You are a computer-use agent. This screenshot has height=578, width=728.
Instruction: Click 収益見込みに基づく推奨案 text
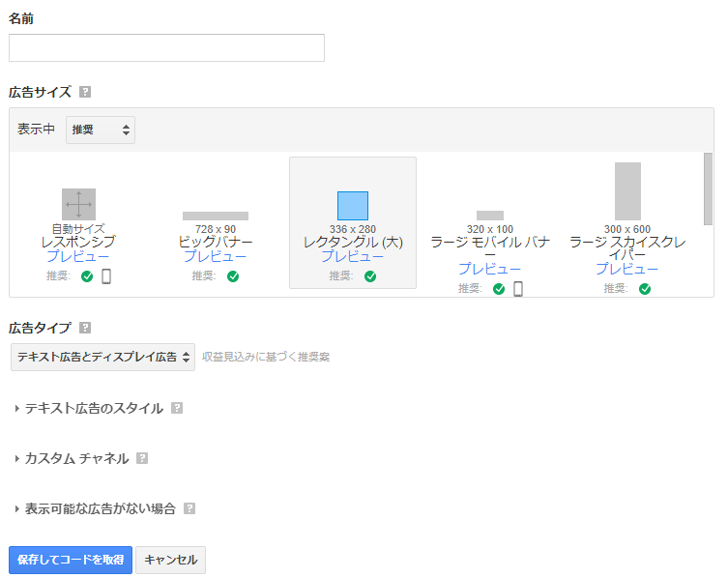266,357
